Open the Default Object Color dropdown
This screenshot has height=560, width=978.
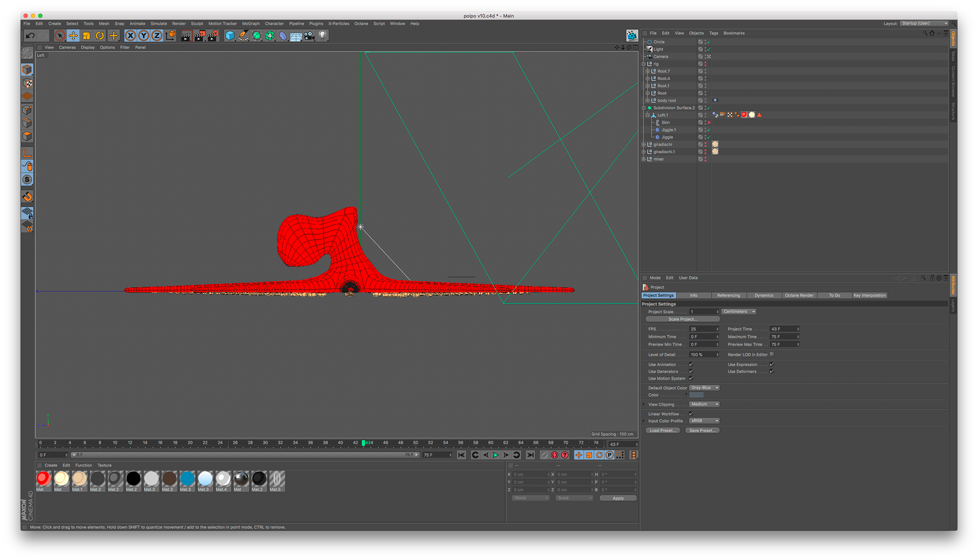704,388
